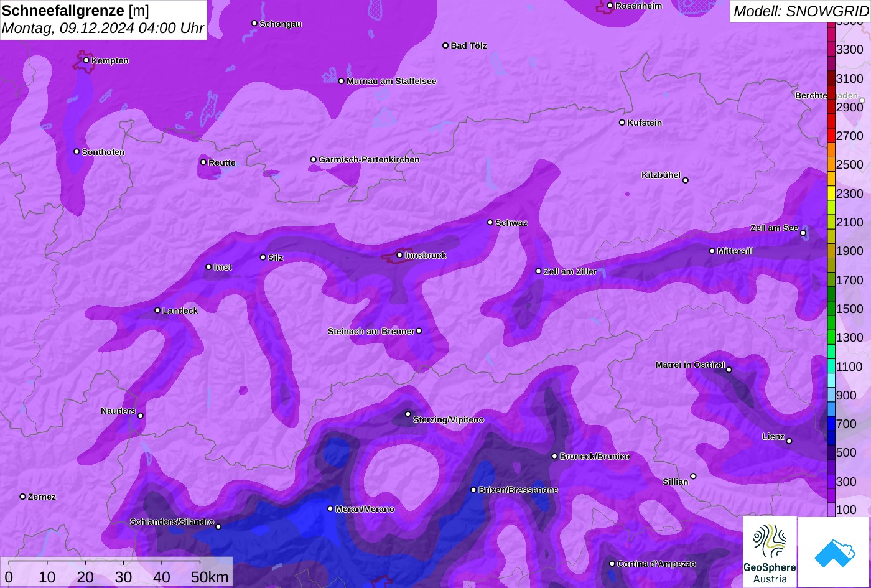871x588 pixels.
Task: Click the Sillian marker dot
Action: [x=693, y=477]
